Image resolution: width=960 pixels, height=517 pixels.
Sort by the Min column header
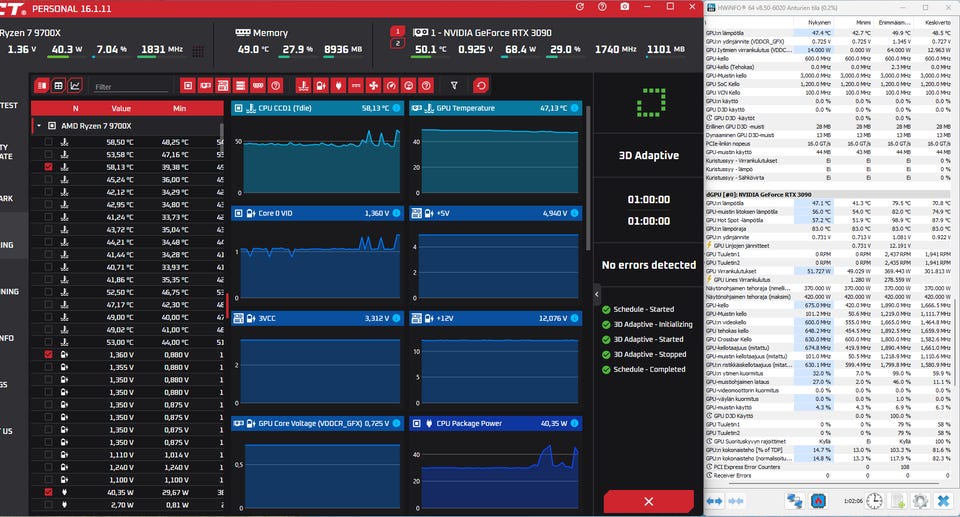pos(179,108)
